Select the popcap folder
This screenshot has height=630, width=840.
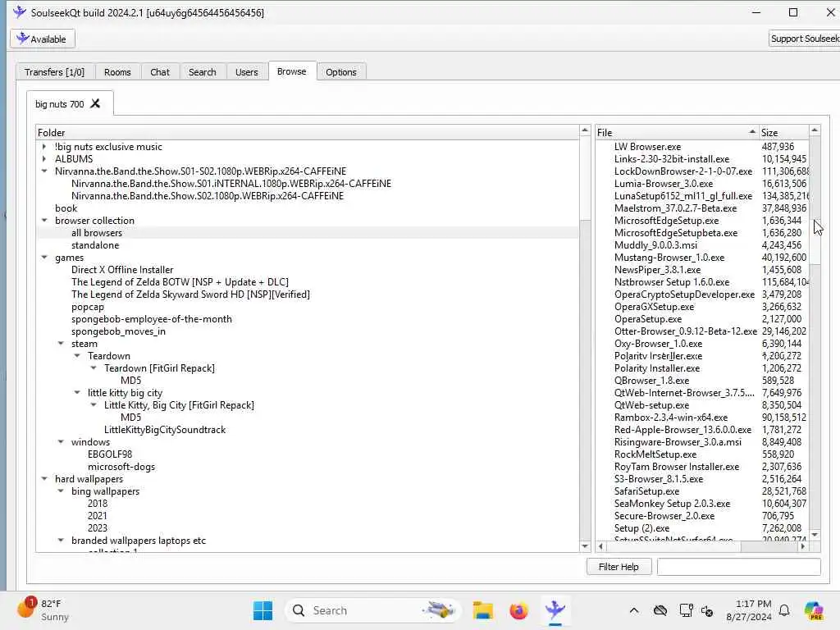tap(87, 307)
